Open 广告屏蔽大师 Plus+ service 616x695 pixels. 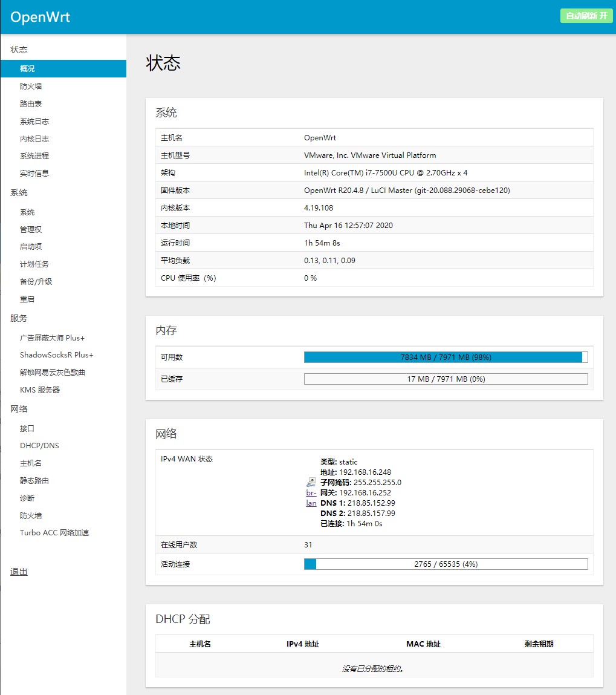coord(52,338)
